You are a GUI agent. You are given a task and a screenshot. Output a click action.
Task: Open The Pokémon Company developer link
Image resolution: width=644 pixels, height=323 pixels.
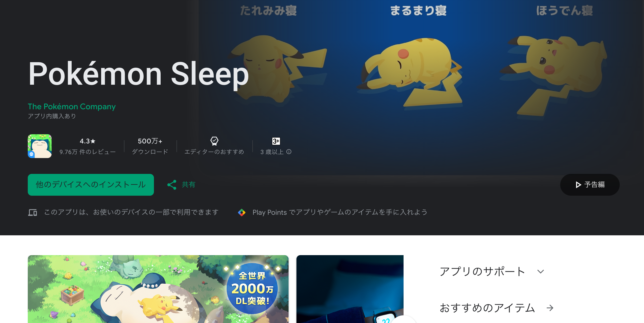(71, 107)
